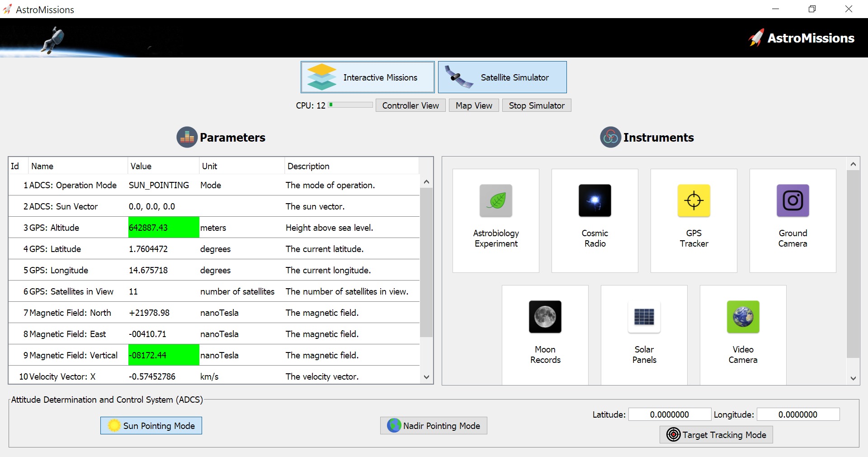This screenshot has height=457, width=868.
Task: Click the AstroMissions rocket logo
Action: [756, 38]
